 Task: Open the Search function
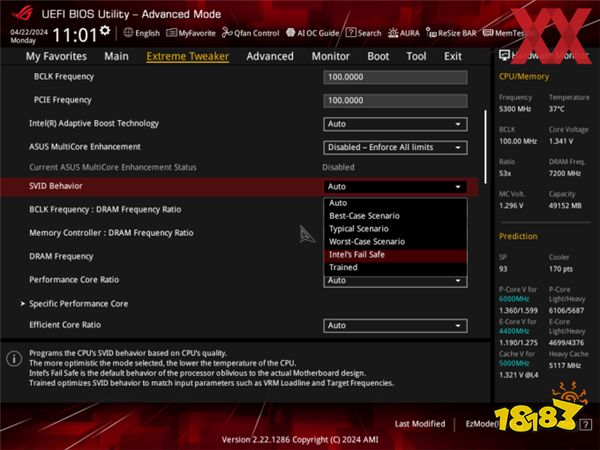pos(366,33)
